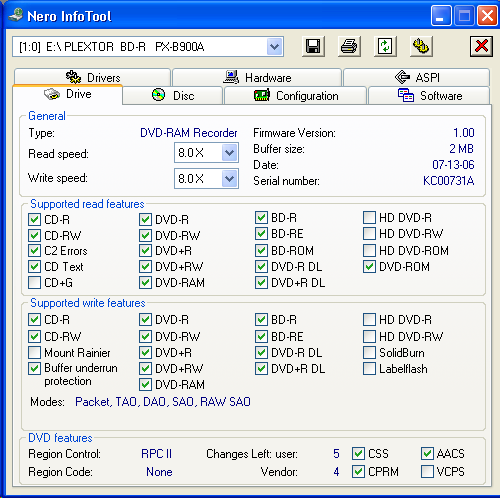Image resolution: width=500 pixels, height=498 pixels.
Task: Click the Nero InfoTool title bar icon
Action: pyautogui.click(x=16, y=15)
